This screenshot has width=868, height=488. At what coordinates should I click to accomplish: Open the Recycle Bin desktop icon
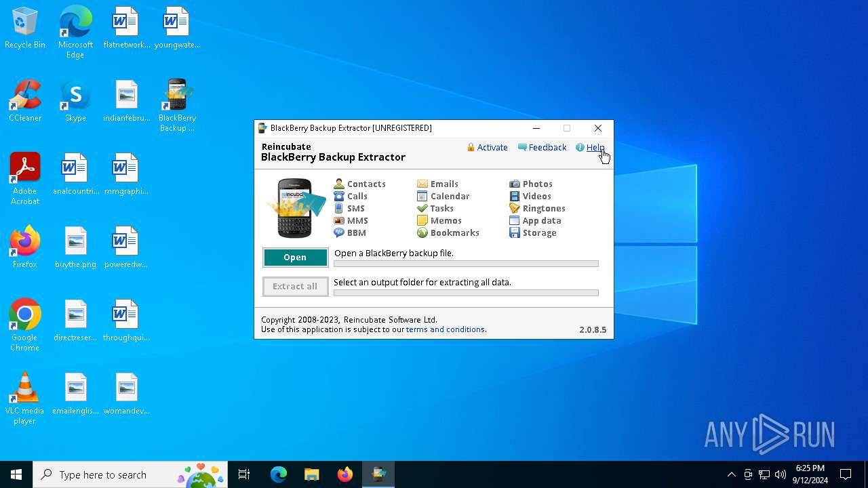point(25,29)
